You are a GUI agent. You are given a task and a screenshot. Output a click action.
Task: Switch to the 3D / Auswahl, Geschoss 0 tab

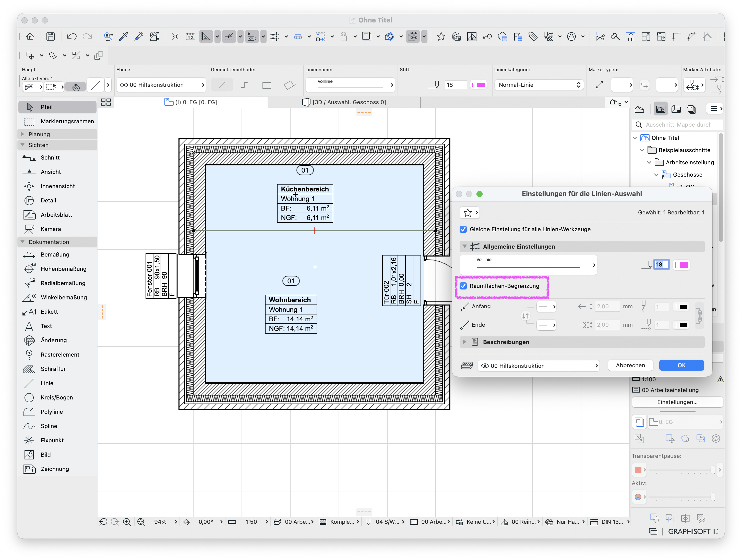(344, 102)
